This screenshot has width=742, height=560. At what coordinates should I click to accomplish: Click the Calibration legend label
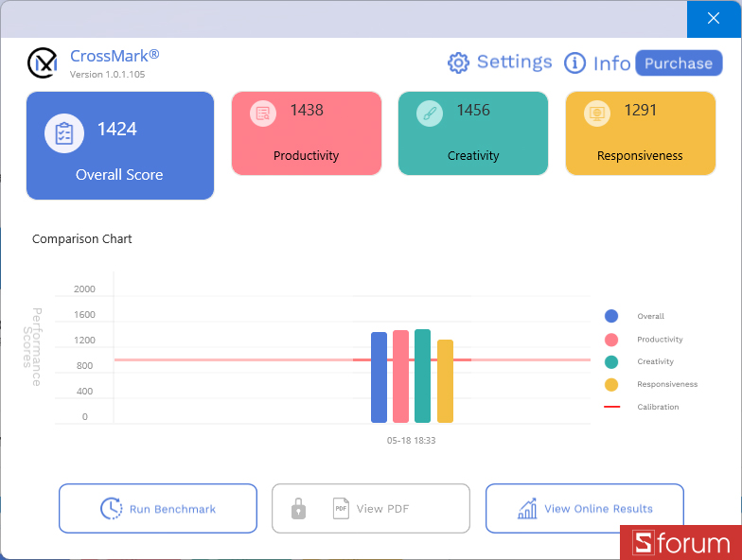(x=658, y=407)
